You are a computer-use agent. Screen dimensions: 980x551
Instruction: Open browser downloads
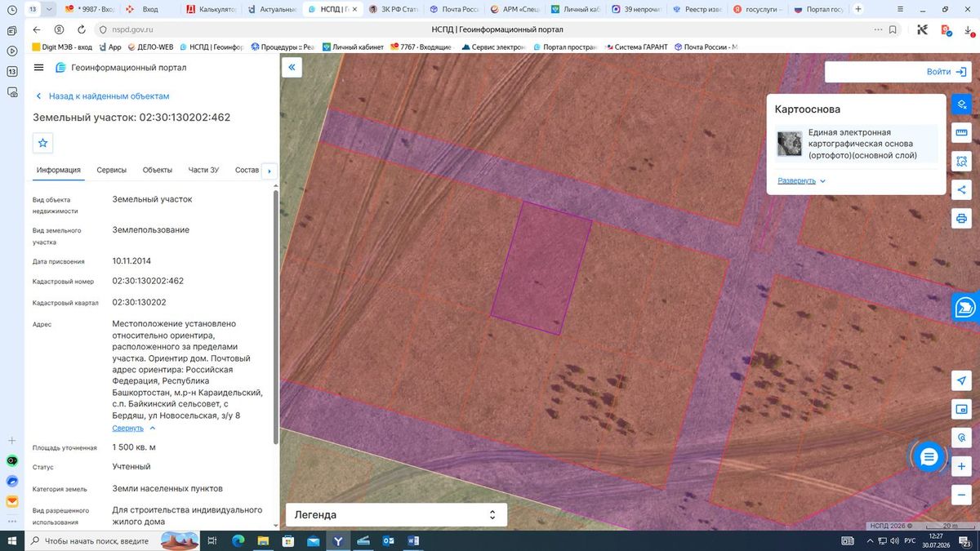tap(969, 29)
